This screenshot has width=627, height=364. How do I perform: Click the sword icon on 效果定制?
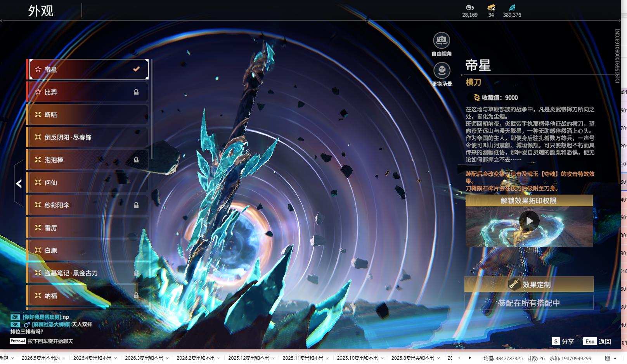[x=514, y=284]
